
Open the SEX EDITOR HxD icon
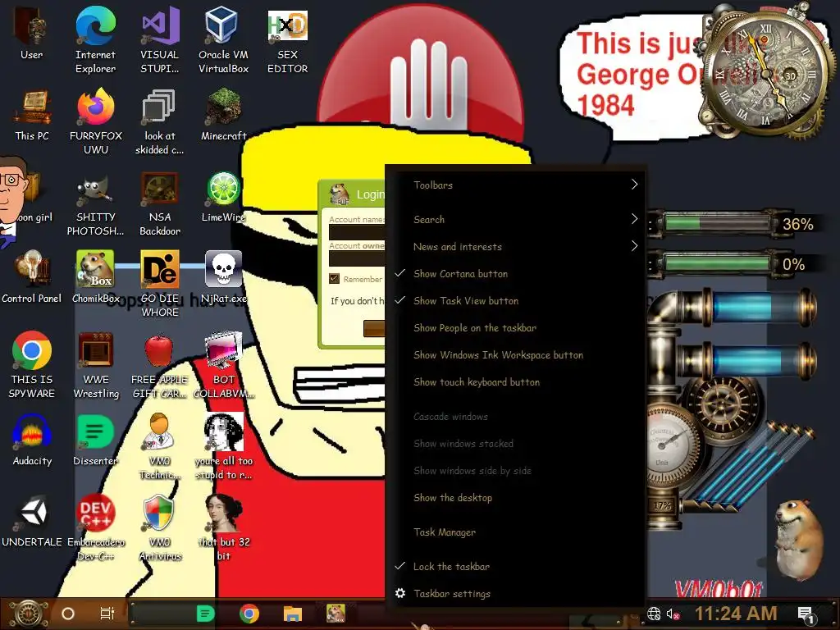coord(288,40)
